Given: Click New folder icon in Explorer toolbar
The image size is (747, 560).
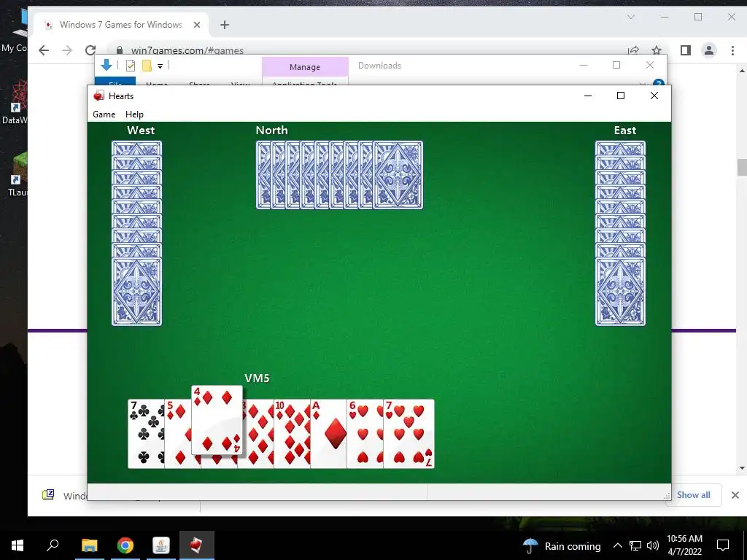Looking at the screenshot, I should (147, 66).
